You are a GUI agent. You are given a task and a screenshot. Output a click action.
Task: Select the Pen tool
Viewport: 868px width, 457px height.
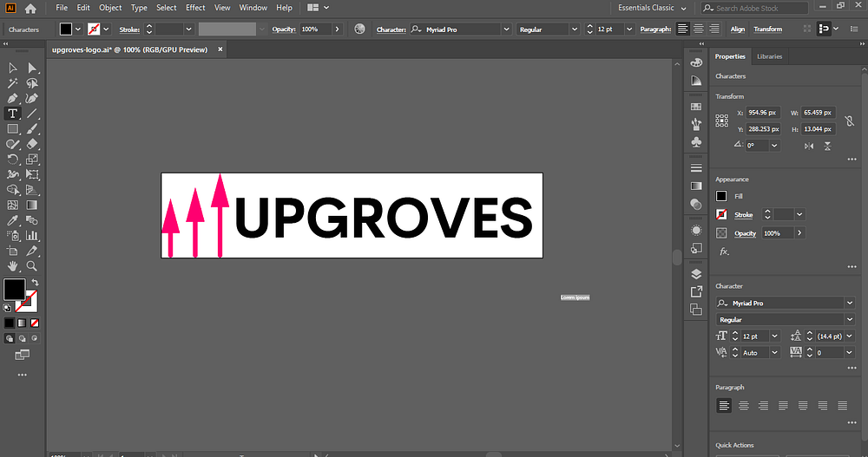12,99
